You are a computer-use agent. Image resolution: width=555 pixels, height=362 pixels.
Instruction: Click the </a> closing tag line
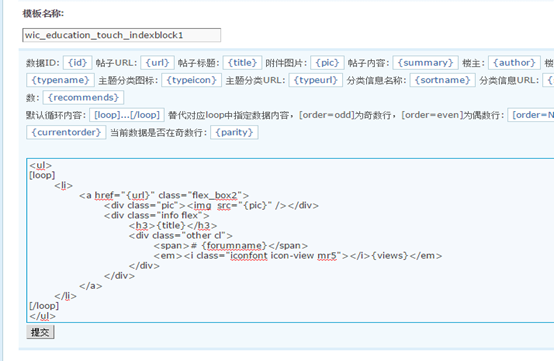[91, 286]
